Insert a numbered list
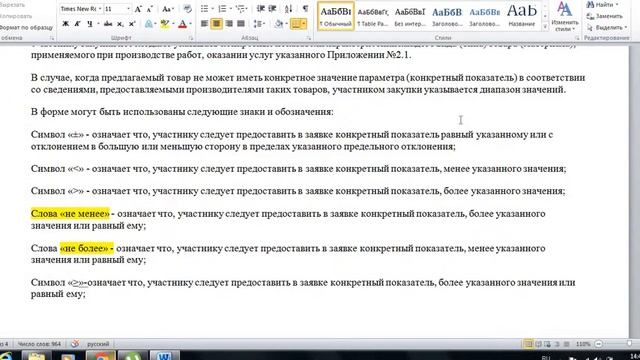This screenshot has width=640, height=360. pos(222,9)
